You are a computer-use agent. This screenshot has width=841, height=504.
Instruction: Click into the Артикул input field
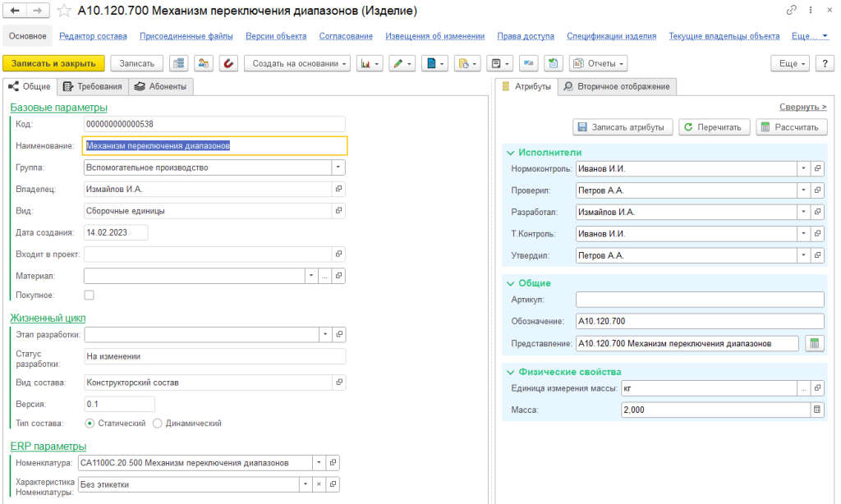(x=699, y=300)
